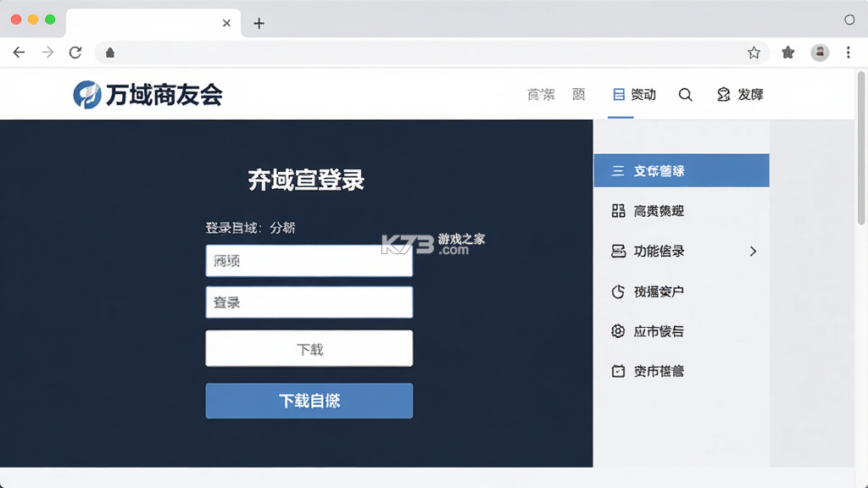Focus the second input field 查录

point(309,302)
